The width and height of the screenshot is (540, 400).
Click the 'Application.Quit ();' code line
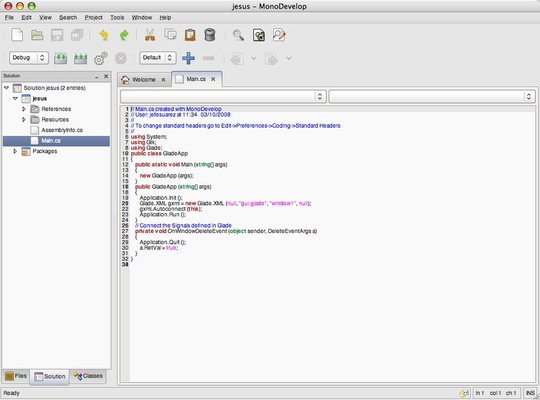(x=163, y=242)
